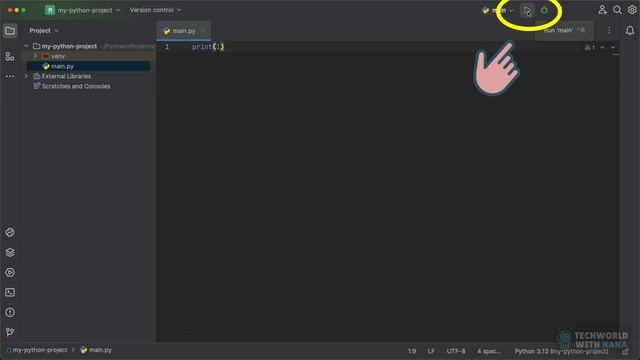The image size is (640, 360).
Task: Open Search Everywhere magnifier icon
Action: click(617, 10)
